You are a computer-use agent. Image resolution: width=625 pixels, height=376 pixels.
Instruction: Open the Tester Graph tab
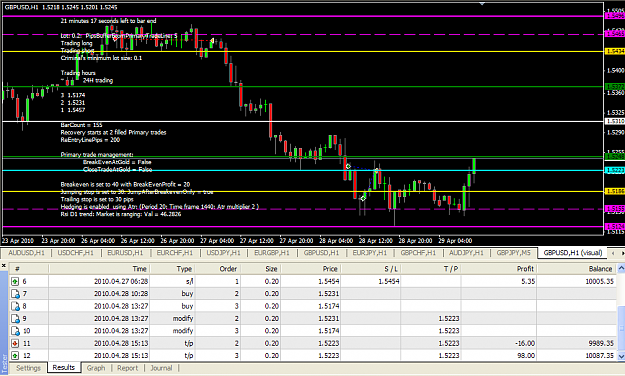[96, 368]
